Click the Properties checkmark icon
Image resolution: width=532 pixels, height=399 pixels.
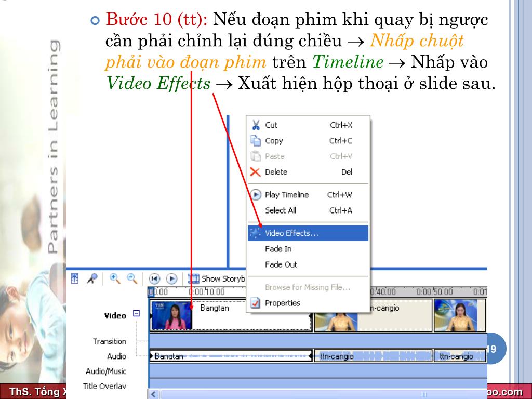pyautogui.click(x=255, y=303)
